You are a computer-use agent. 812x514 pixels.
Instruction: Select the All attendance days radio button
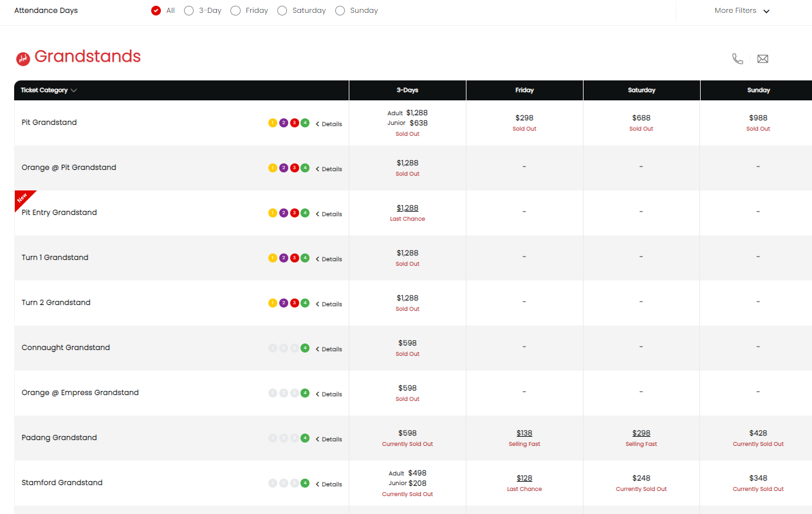(156, 10)
